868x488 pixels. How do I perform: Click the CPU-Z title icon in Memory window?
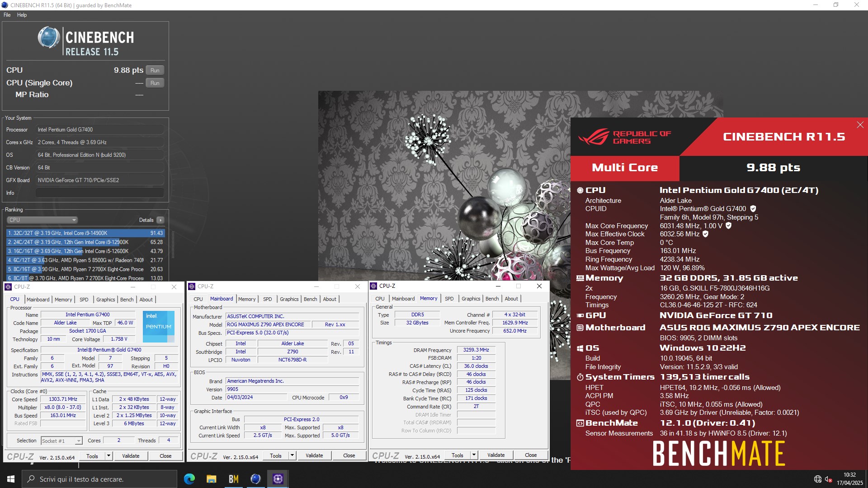pyautogui.click(x=373, y=286)
